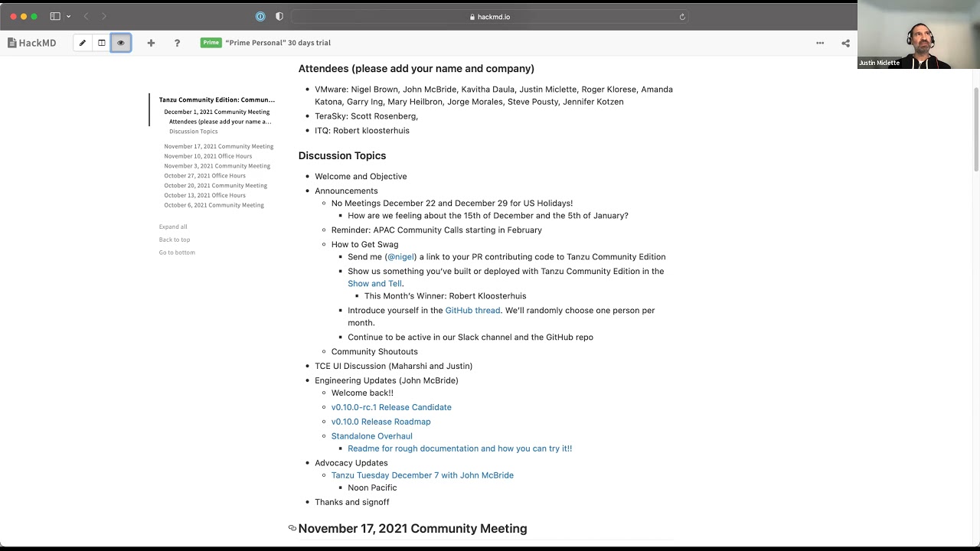
Task: Click the Safari red close window button
Action: click(13, 16)
